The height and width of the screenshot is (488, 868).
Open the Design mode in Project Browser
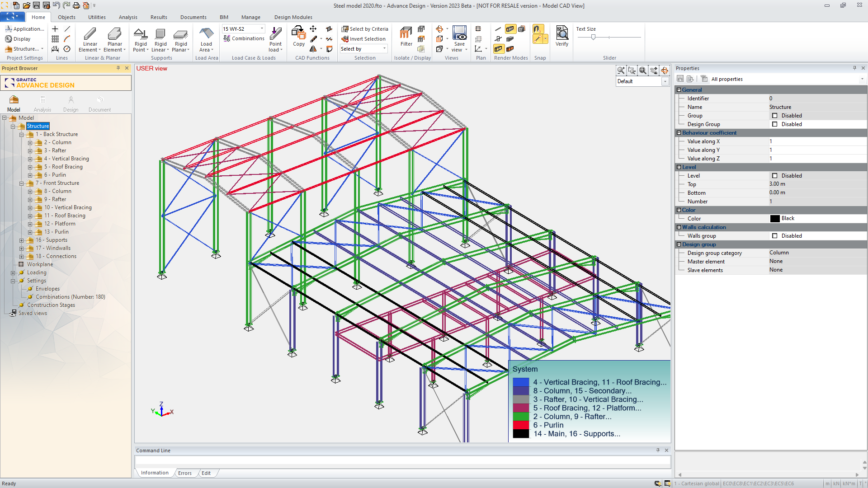[71, 103]
